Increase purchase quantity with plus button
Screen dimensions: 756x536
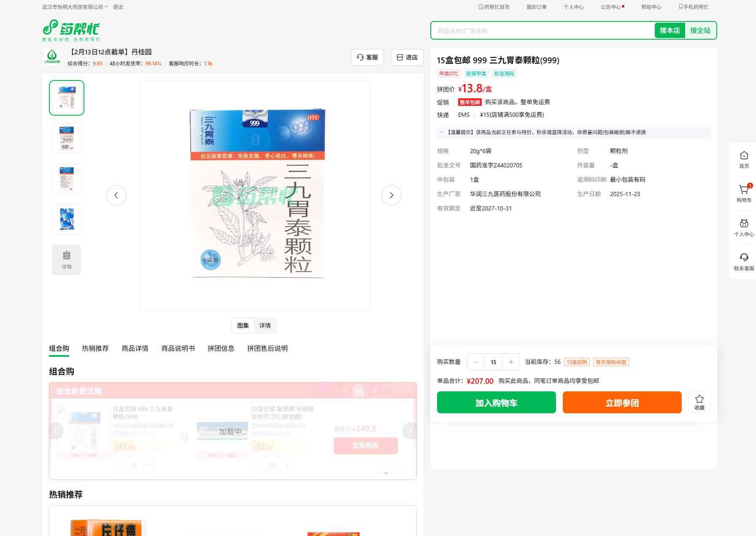(x=511, y=362)
